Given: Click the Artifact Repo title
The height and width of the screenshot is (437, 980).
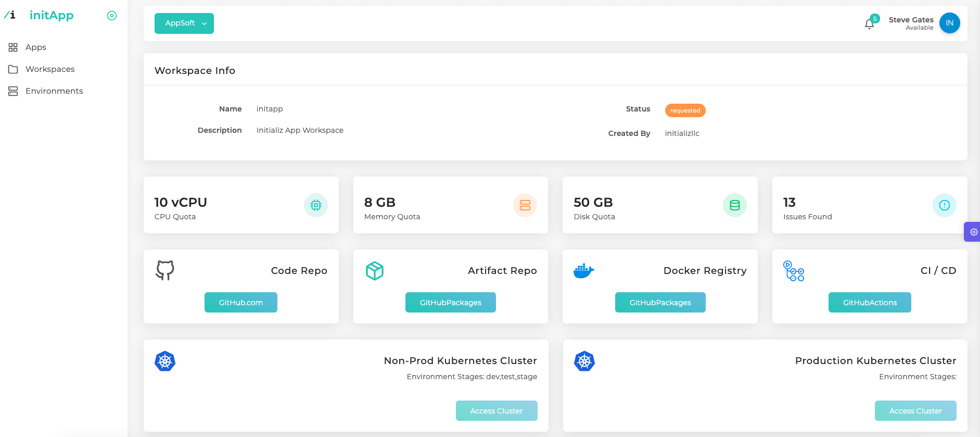Looking at the screenshot, I should 502,271.
